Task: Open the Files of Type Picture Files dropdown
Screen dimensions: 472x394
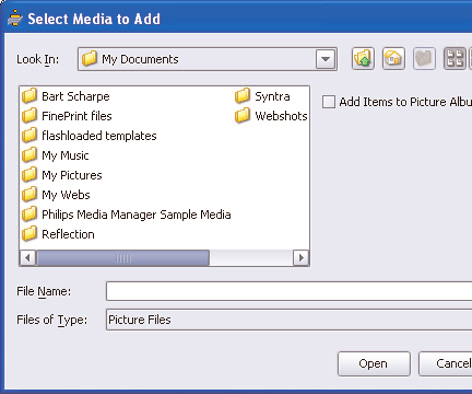Action: 289,320
